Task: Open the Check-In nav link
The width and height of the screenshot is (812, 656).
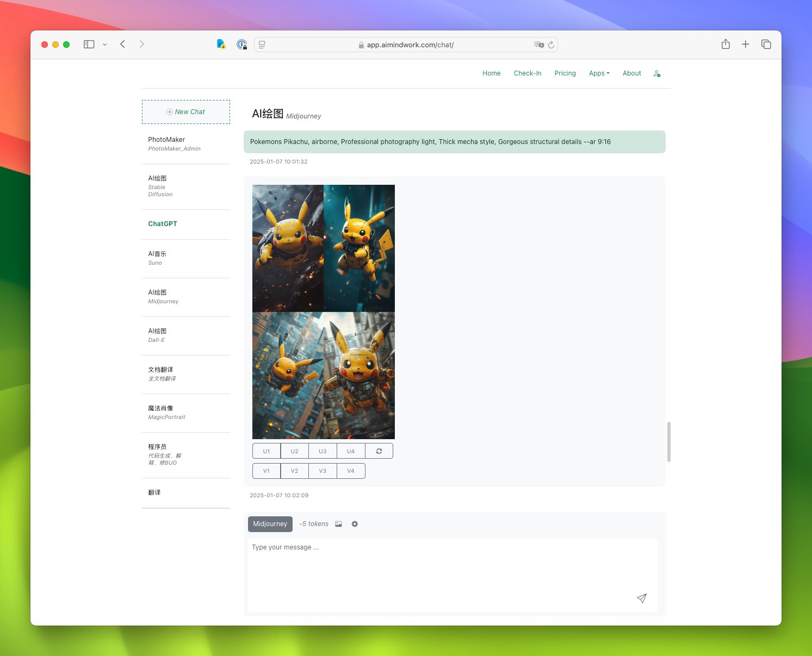Action: (x=528, y=73)
